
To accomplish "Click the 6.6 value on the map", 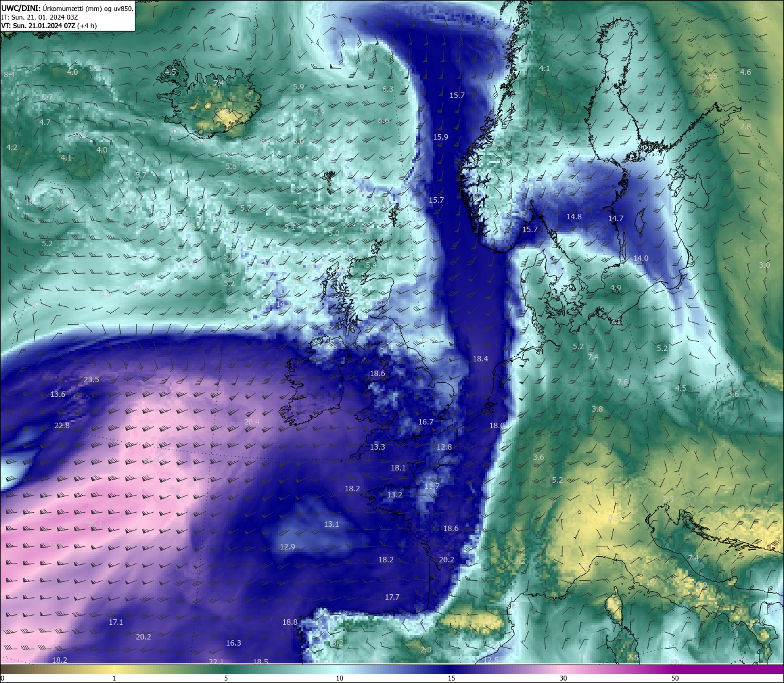I will click(x=383, y=121).
